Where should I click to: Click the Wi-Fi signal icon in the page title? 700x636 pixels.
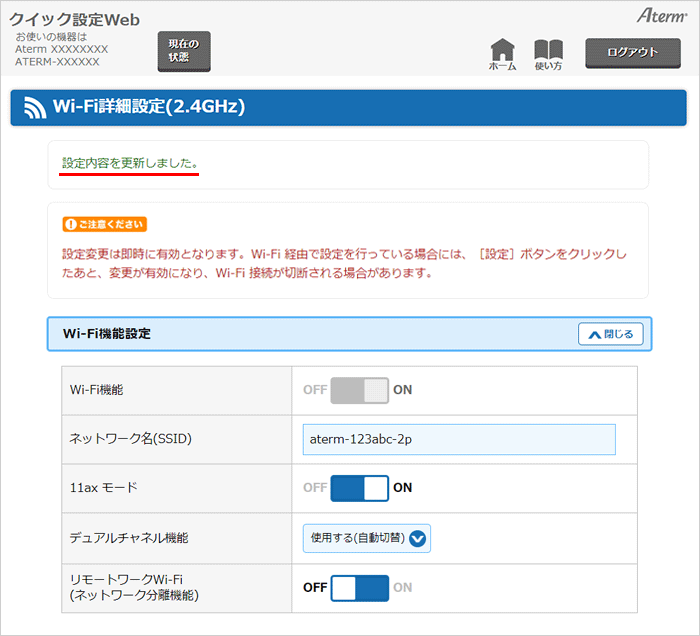tap(36, 107)
